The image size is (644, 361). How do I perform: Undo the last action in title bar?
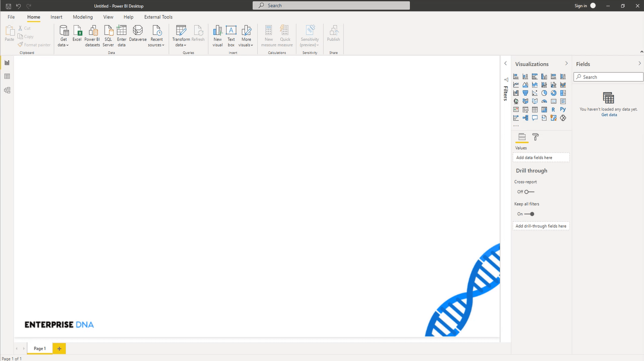coord(18,6)
